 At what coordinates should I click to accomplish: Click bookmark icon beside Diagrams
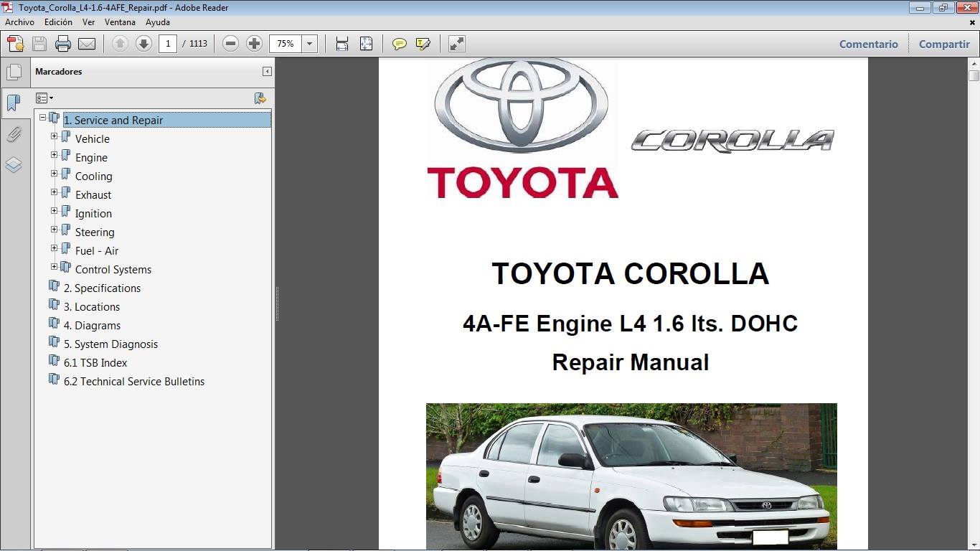point(55,324)
